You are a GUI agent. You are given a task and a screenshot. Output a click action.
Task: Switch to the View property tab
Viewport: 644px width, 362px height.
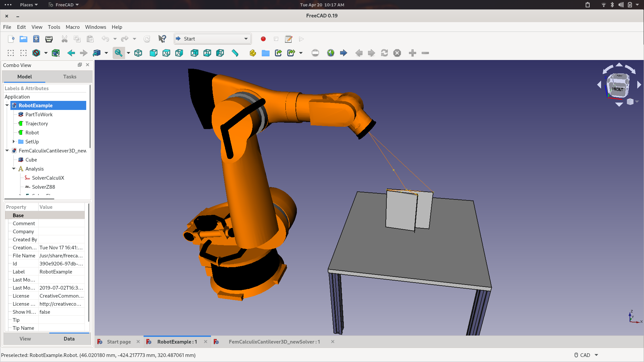tap(25, 339)
